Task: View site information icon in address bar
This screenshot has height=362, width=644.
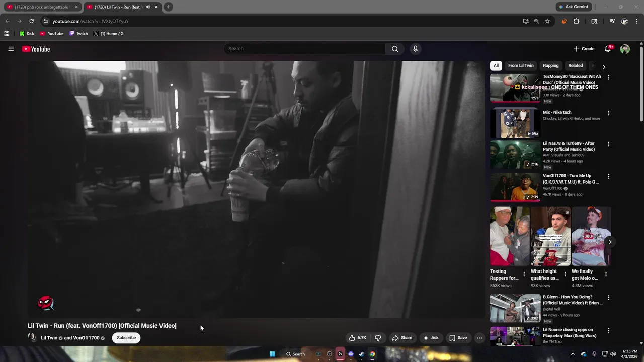Action: (x=45, y=21)
